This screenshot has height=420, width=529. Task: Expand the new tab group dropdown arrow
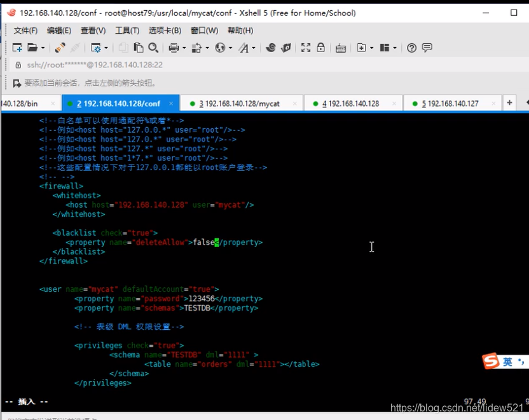tap(372, 48)
